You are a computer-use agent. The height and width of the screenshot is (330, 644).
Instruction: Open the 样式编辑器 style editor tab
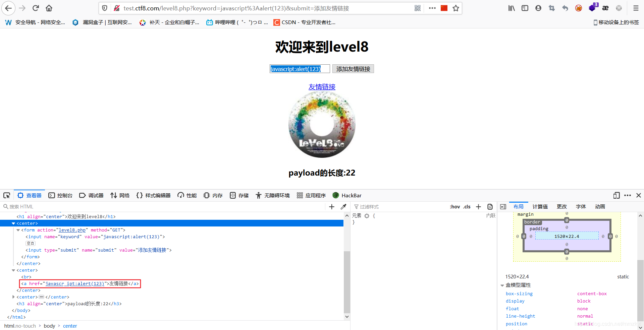(153, 195)
